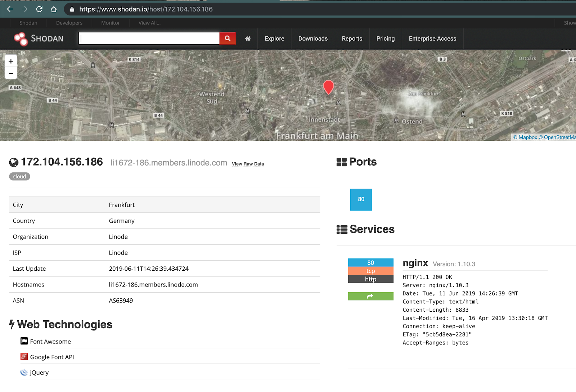Click the browser forward arrow
The width and height of the screenshot is (576, 392).
pyautogui.click(x=24, y=9)
